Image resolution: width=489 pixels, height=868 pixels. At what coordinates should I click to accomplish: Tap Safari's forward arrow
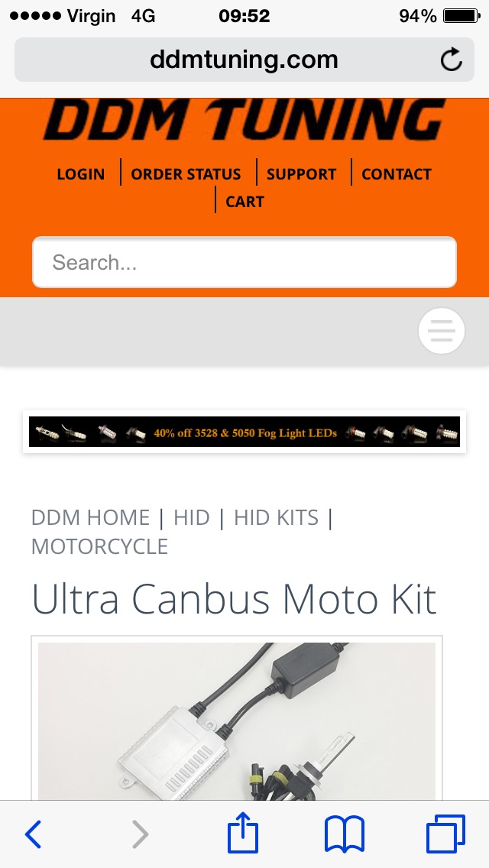(x=140, y=834)
